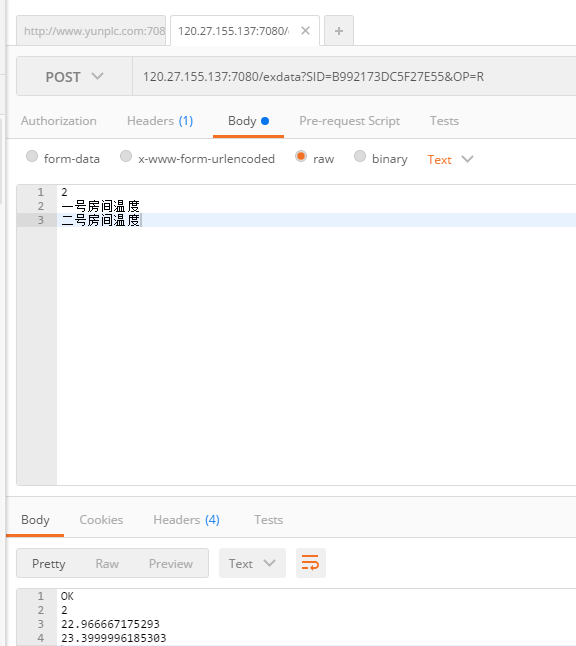
Task: Choose the binary body option
Action: click(360, 157)
